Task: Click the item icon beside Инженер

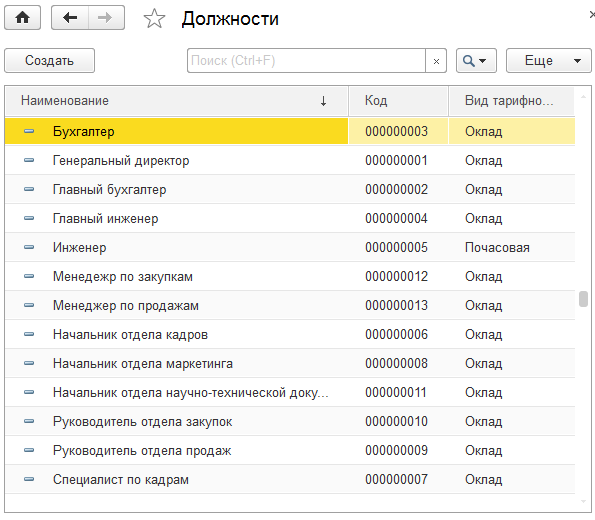Action: click(x=29, y=247)
